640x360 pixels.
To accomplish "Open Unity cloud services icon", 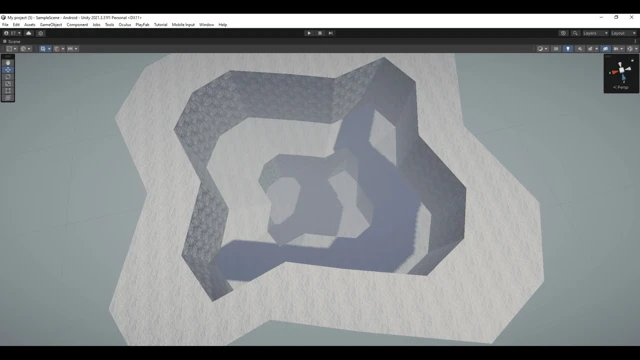I will (x=29, y=33).
